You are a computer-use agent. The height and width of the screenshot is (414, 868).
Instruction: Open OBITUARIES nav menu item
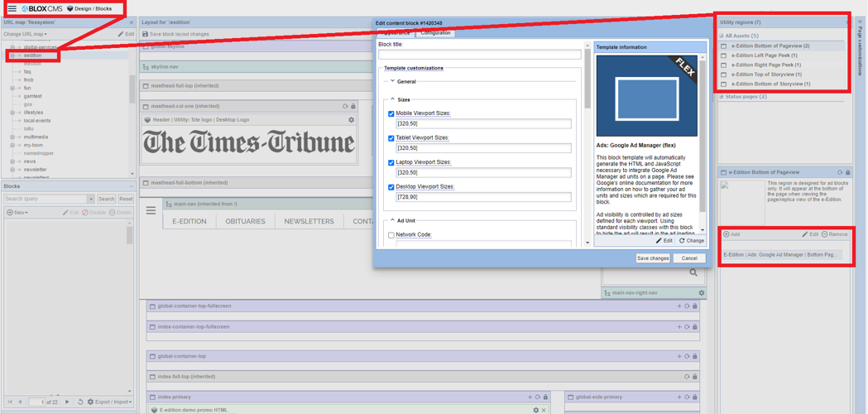[245, 221]
